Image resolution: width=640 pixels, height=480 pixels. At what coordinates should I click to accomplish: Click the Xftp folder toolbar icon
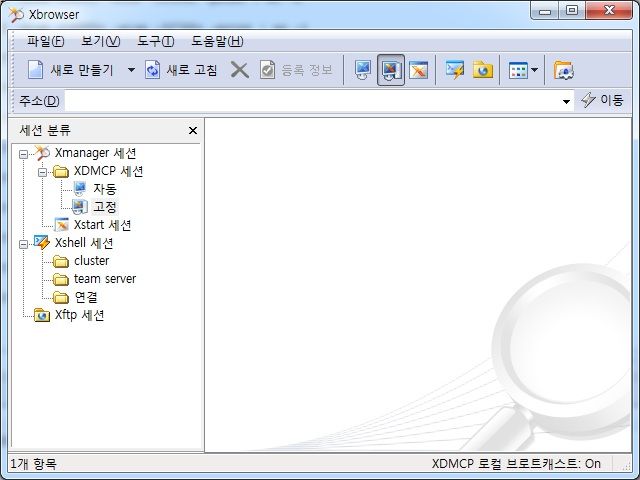click(x=483, y=70)
